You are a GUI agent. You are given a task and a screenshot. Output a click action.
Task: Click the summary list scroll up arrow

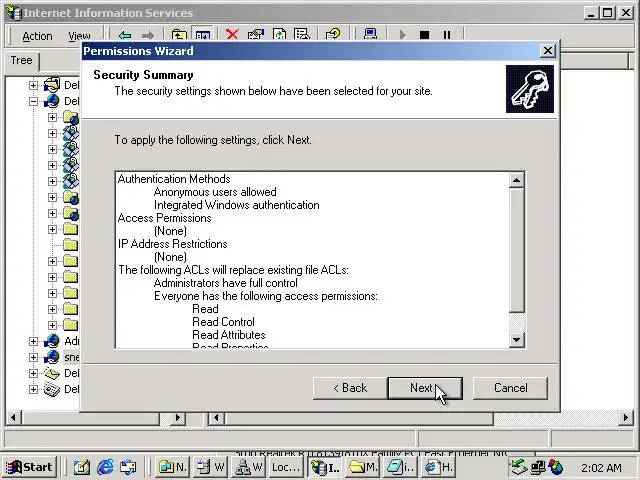[x=517, y=180]
